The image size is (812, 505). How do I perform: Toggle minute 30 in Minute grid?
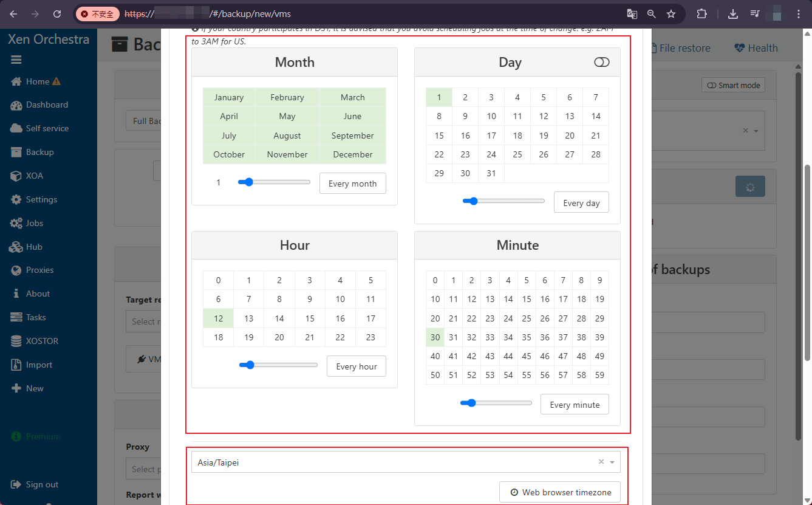pos(435,337)
